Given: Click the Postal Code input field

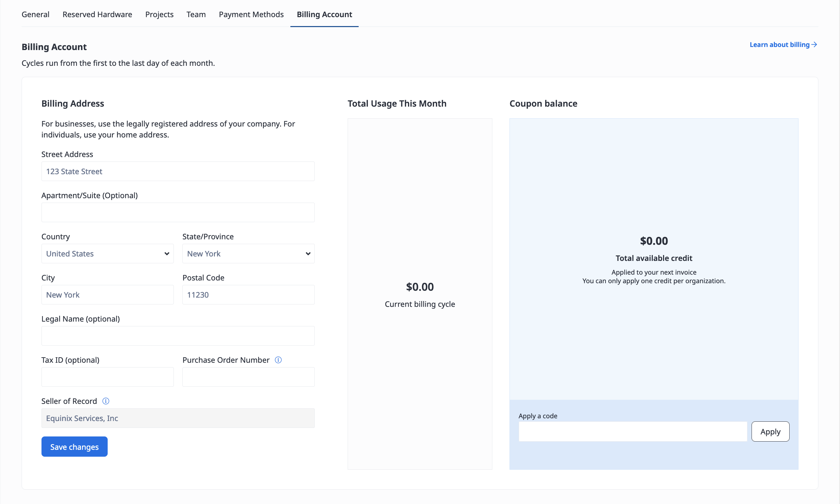Looking at the screenshot, I should (249, 295).
